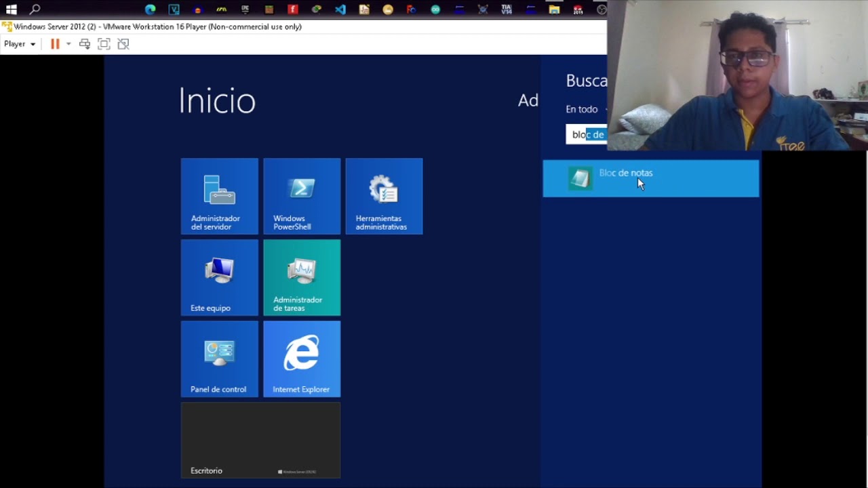The height and width of the screenshot is (488, 868).
Task: Click the Buscar search pane heading
Action: pyautogui.click(x=587, y=81)
